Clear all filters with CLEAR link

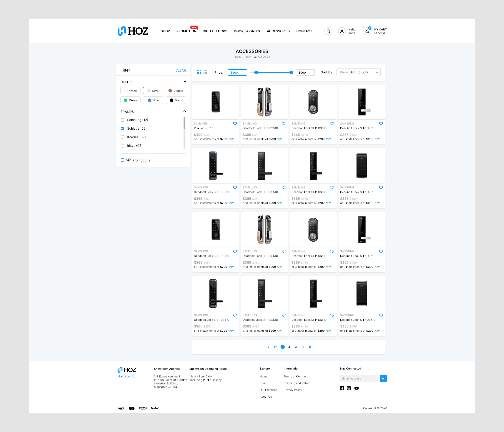point(181,70)
